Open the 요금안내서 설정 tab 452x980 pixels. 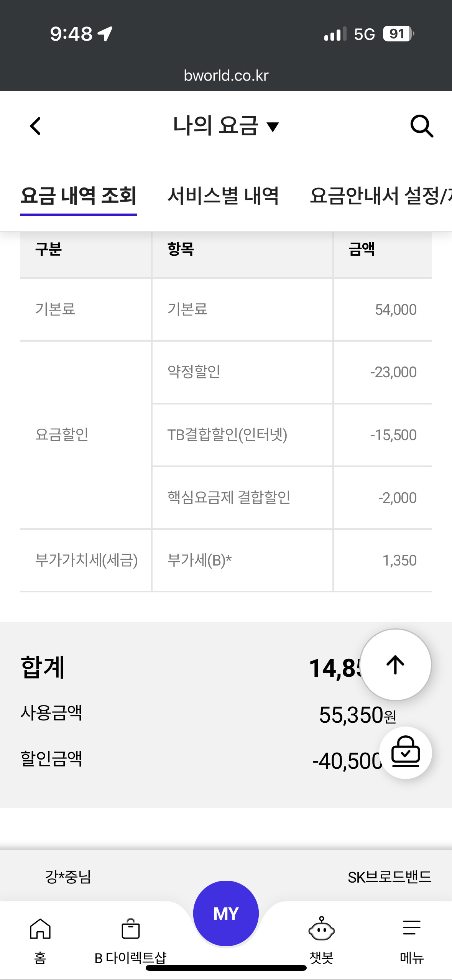pos(380,196)
